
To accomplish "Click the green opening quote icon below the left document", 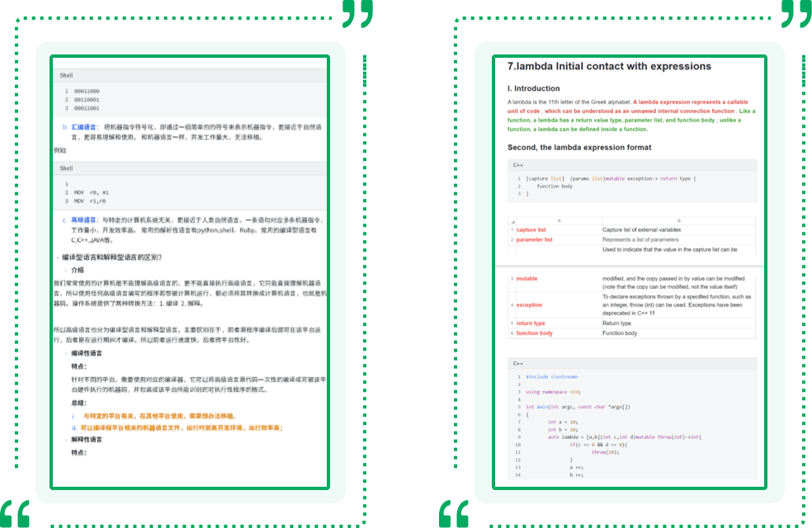I will [x=15, y=512].
